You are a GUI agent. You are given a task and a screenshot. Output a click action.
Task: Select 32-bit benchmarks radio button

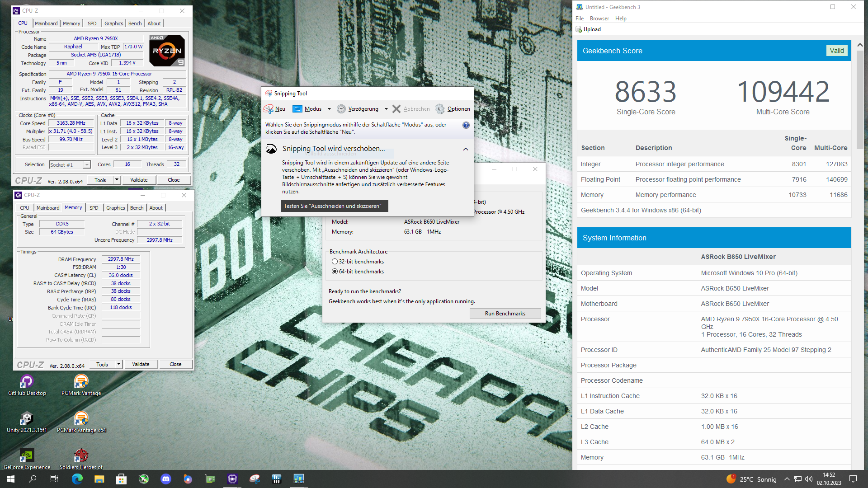click(x=335, y=262)
